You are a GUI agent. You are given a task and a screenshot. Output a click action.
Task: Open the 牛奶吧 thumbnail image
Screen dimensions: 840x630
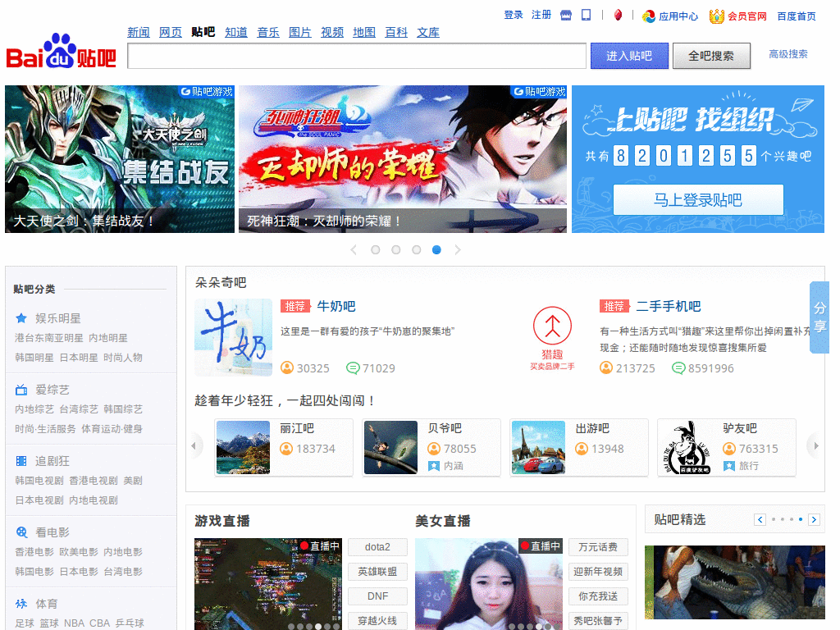[x=234, y=337]
